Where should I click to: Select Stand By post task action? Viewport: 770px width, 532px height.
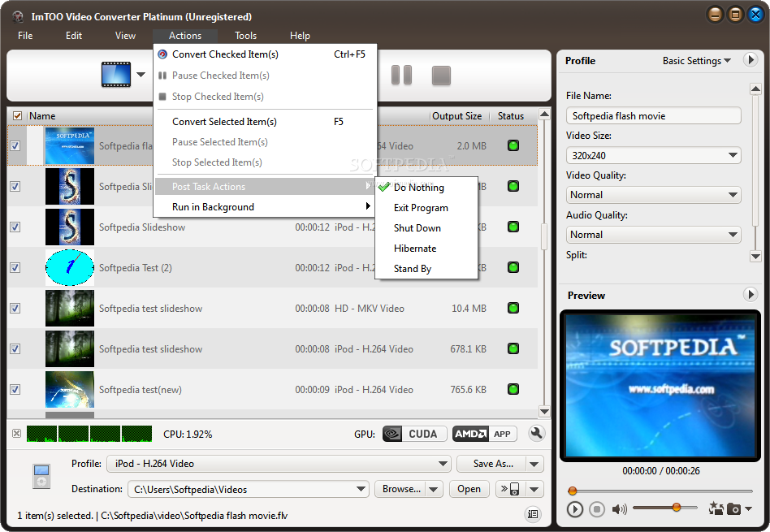click(x=426, y=269)
